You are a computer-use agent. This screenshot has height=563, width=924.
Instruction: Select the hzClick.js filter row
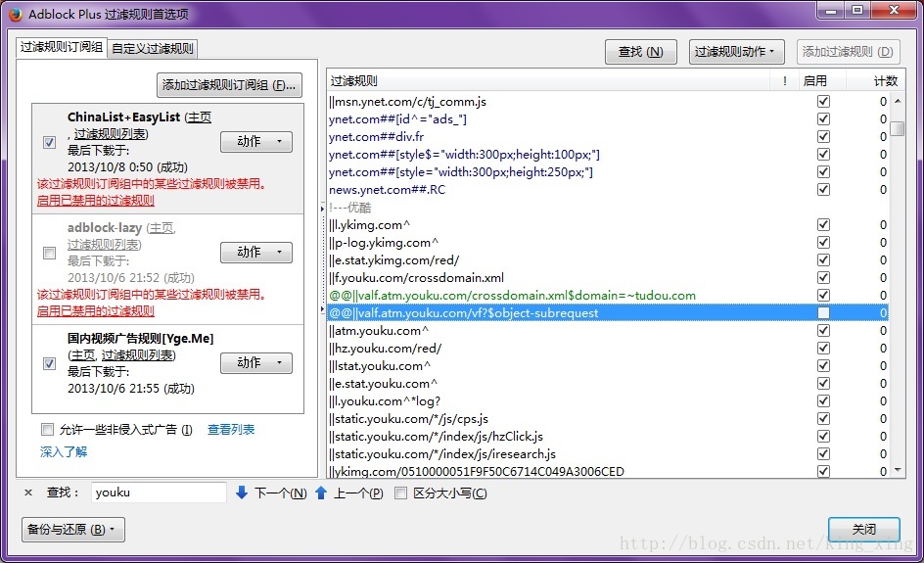pyautogui.click(x=607, y=437)
